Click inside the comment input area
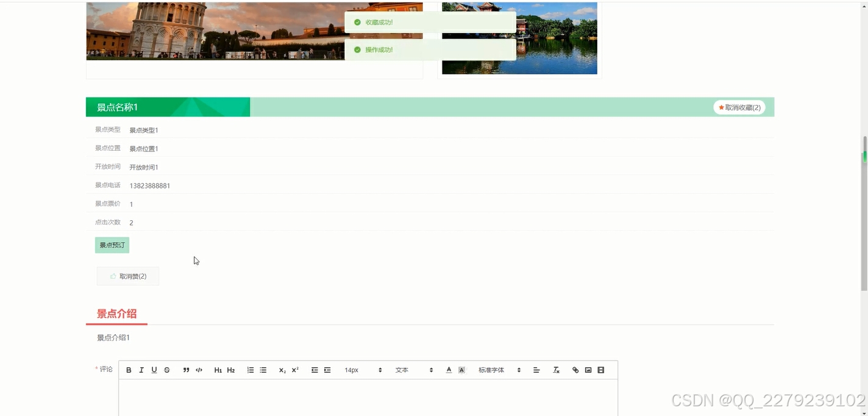868x416 pixels. point(366,396)
